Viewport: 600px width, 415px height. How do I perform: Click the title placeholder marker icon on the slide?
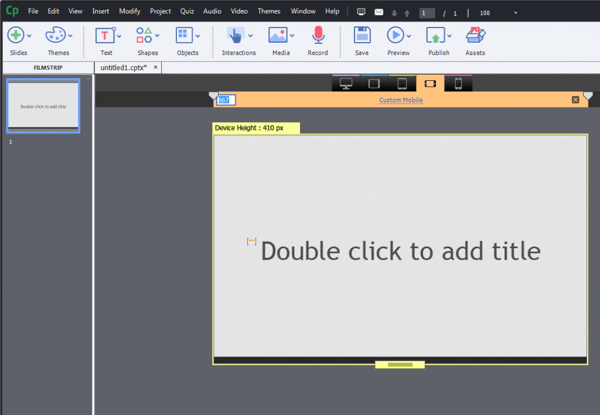pos(251,241)
